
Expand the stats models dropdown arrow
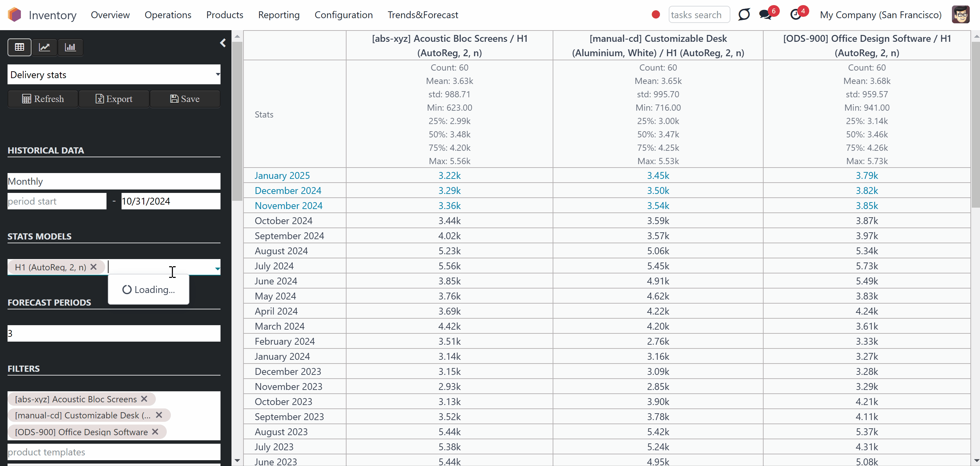[217, 269]
